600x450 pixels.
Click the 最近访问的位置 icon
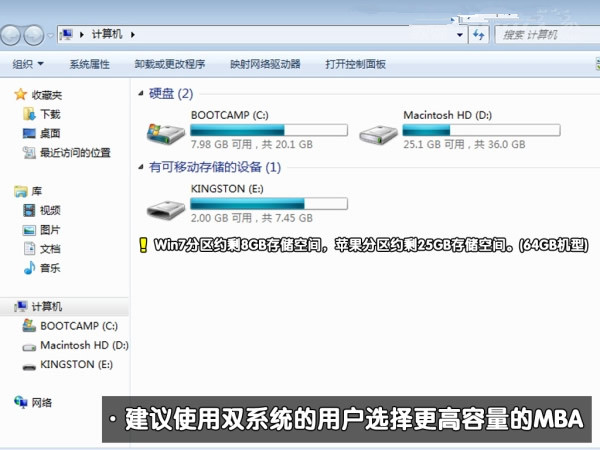pyautogui.click(x=29, y=153)
